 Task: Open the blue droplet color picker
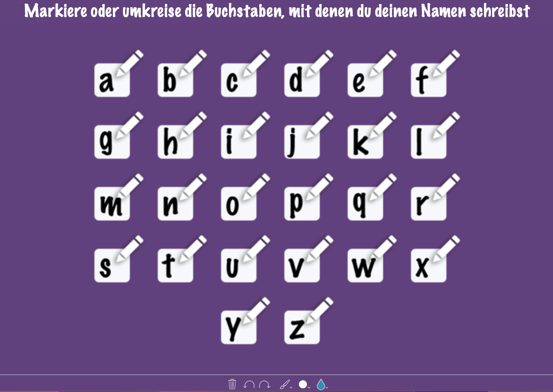coord(322,384)
